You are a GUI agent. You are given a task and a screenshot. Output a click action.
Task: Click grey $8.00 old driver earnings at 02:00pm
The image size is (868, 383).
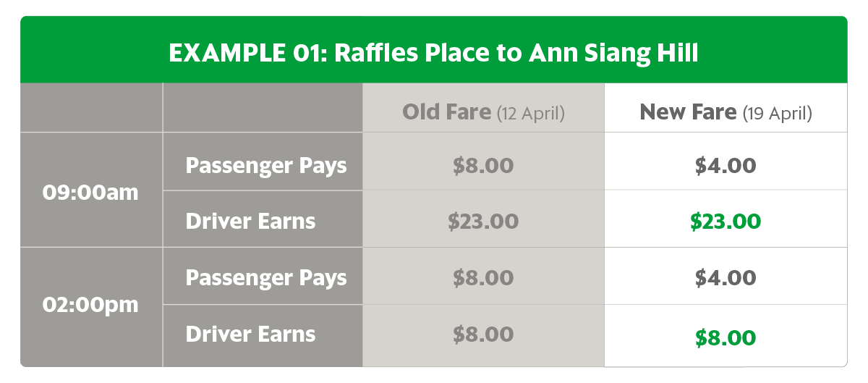[482, 334]
